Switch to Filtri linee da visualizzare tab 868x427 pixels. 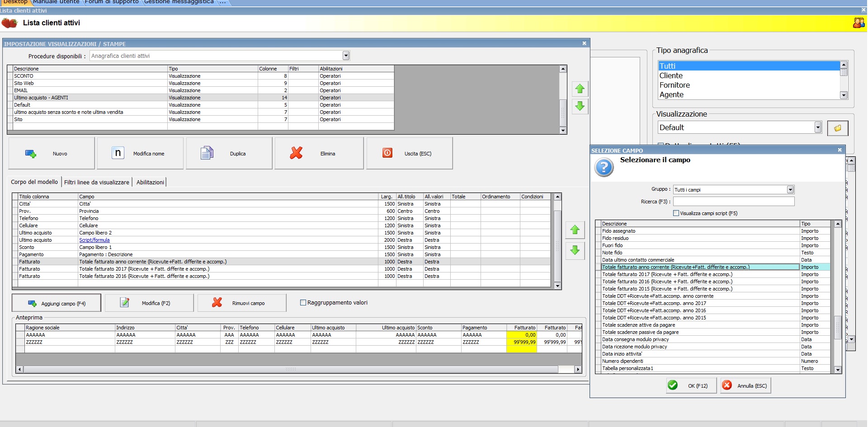(x=97, y=182)
